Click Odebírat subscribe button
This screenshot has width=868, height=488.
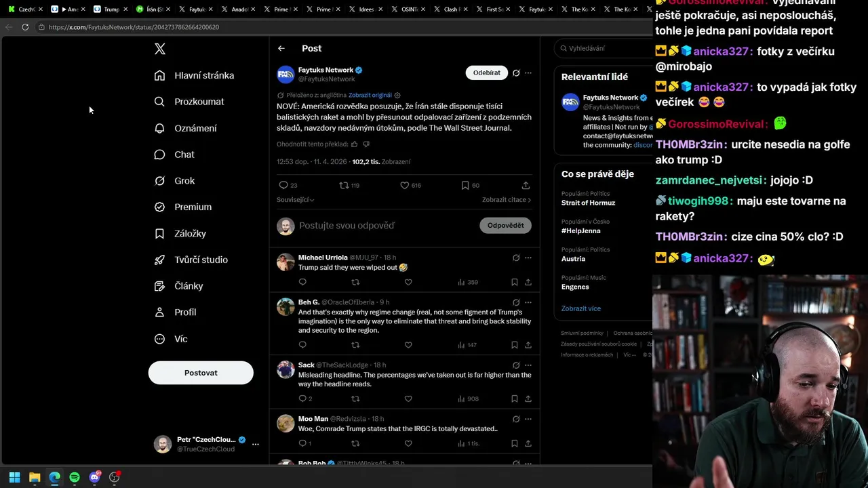[487, 73]
